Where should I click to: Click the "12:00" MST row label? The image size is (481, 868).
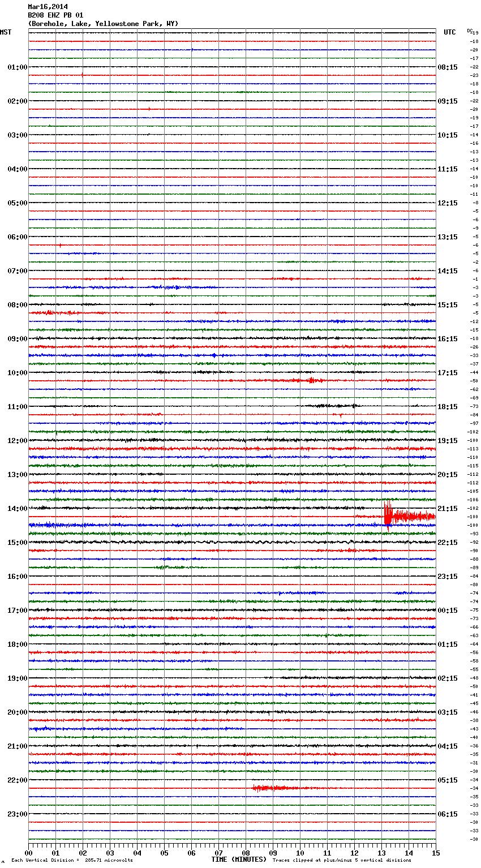[x=18, y=441]
